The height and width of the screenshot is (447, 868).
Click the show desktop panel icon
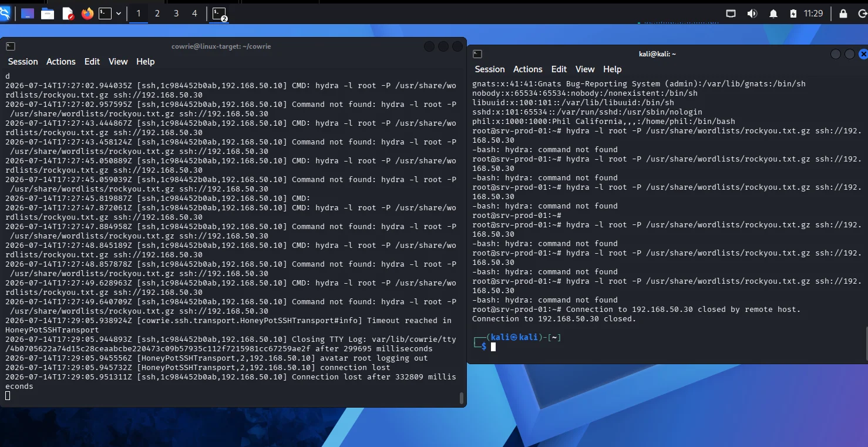[28, 14]
